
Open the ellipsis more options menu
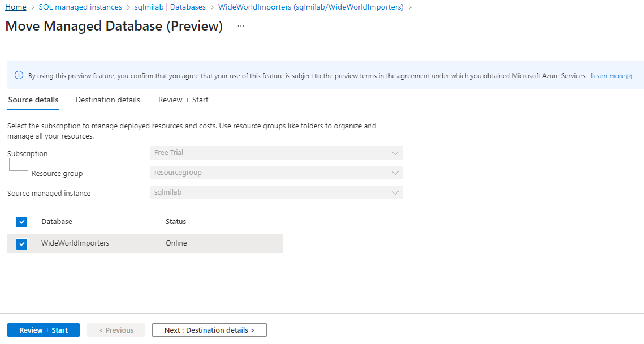click(x=241, y=26)
